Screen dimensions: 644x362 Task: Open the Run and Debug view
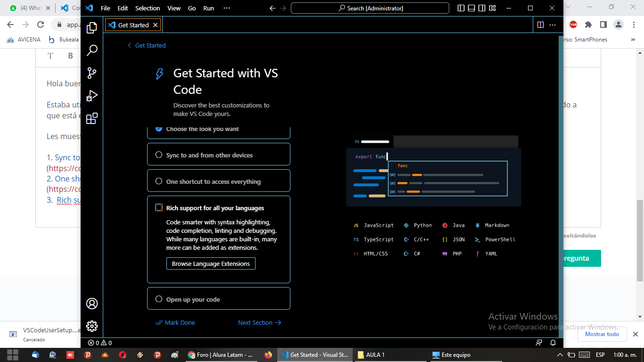(92, 96)
